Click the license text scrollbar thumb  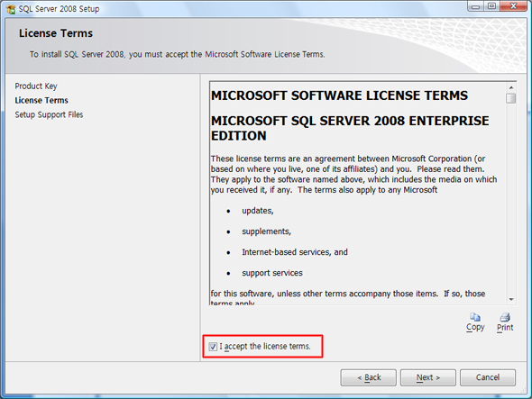[x=511, y=98]
